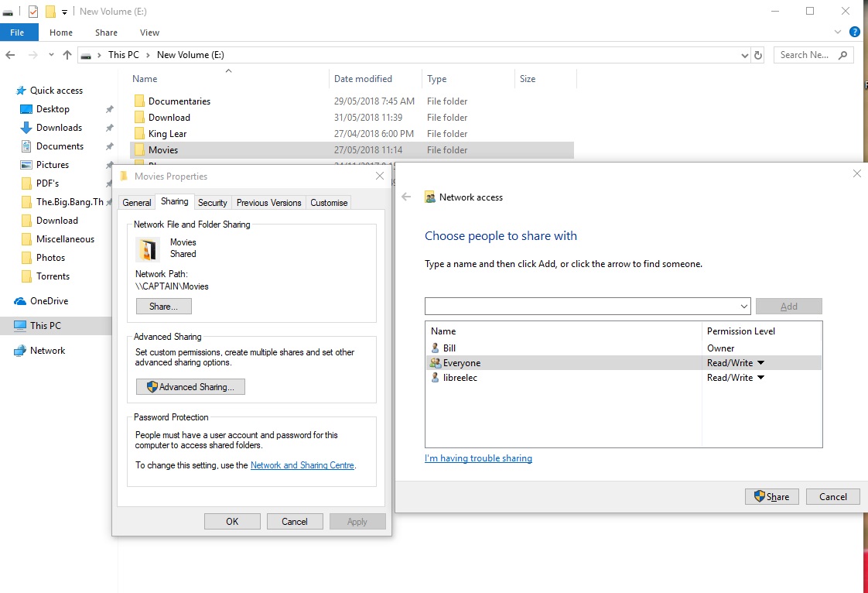Click the back arrow in Network access
This screenshot has height=593, width=868.
[406, 197]
